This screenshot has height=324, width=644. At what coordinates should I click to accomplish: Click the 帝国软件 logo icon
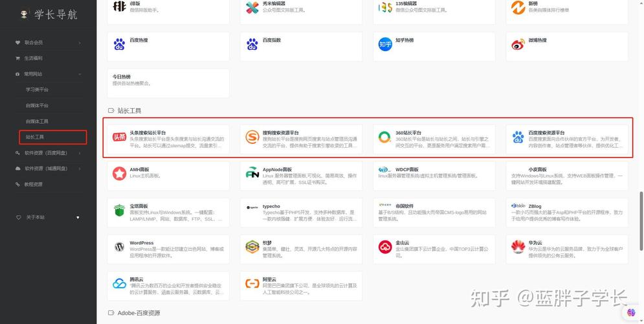click(x=385, y=204)
